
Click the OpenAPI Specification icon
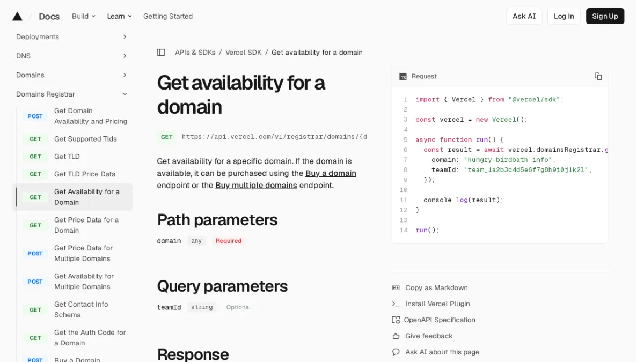(x=396, y=320)
